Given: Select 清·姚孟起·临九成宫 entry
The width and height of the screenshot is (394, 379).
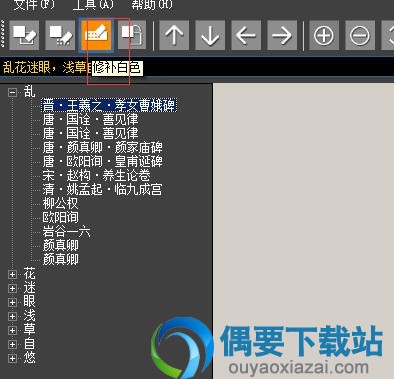Looking at the screenshot, I should (103, 189).
